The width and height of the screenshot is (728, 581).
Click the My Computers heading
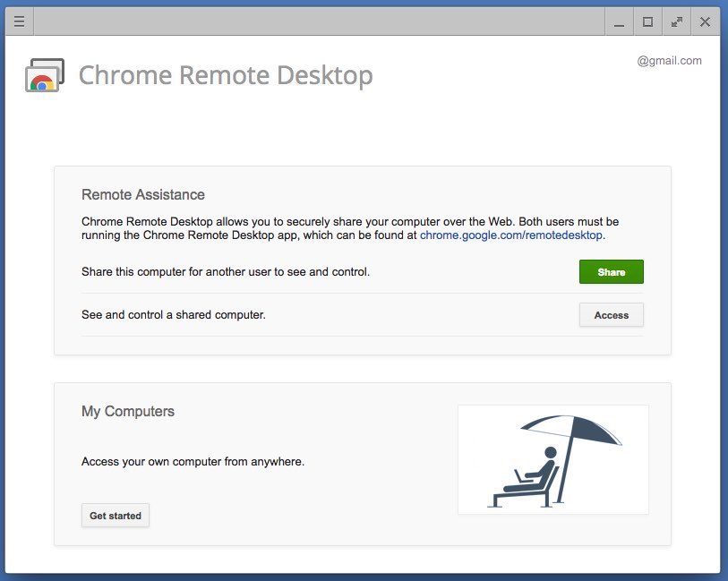tap(128, 411)
